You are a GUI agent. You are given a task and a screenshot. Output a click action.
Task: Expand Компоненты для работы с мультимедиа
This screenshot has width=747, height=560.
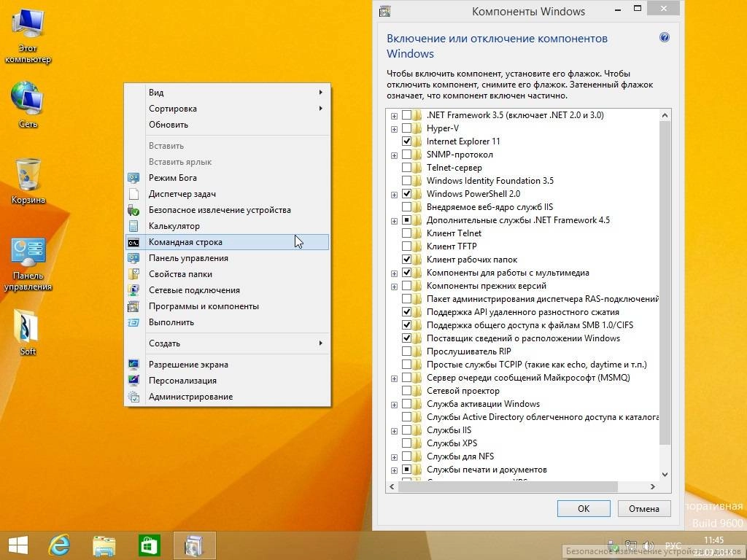click(394, 274)
